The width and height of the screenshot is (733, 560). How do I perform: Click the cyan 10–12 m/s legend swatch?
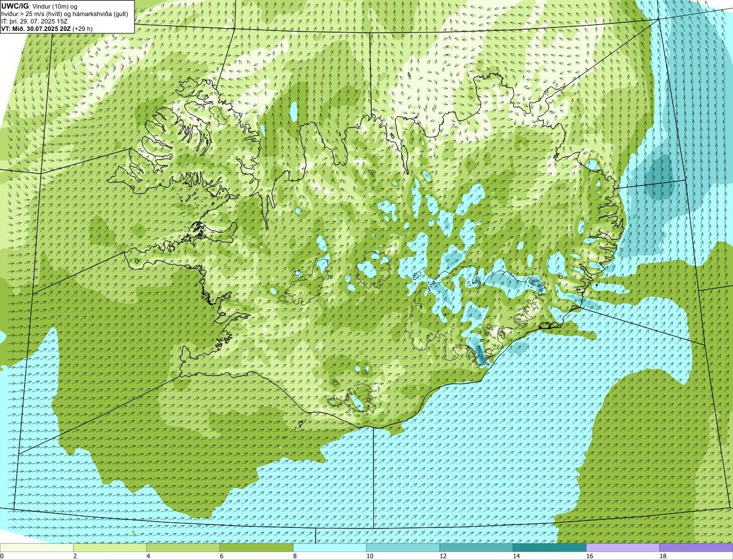pos(403,548)
